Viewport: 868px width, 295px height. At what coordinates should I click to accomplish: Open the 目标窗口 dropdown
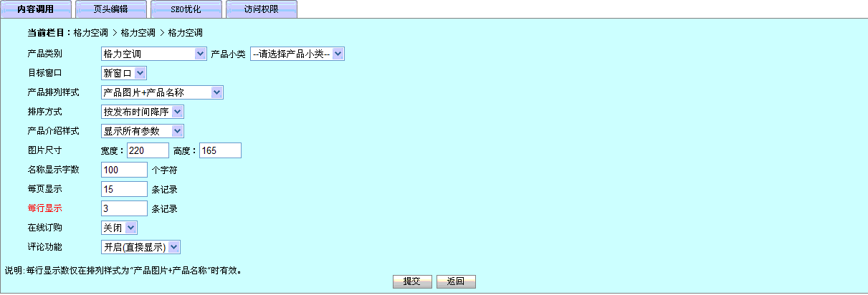(123, 73)
